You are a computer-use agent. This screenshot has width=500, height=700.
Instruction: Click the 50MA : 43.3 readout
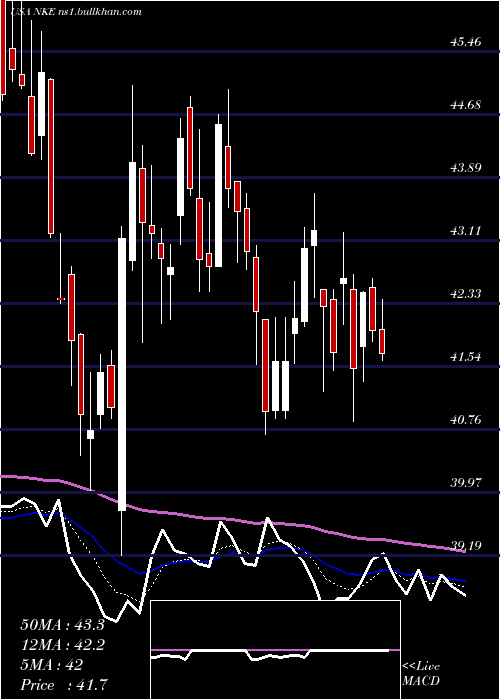click(62, 625)
